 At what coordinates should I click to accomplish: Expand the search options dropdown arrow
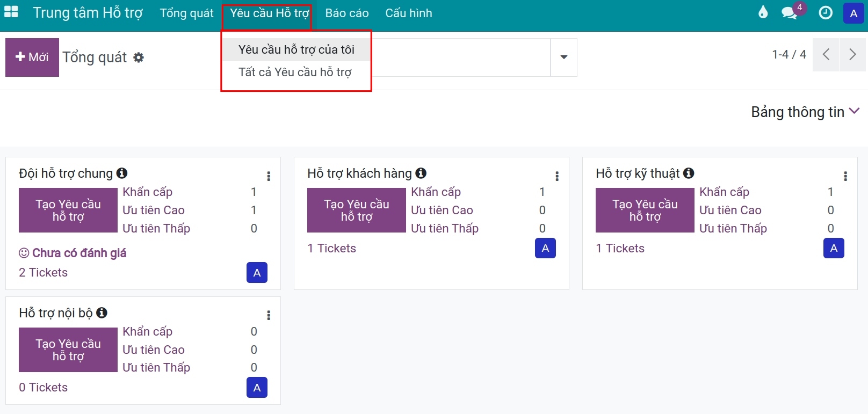click(564, 57)
